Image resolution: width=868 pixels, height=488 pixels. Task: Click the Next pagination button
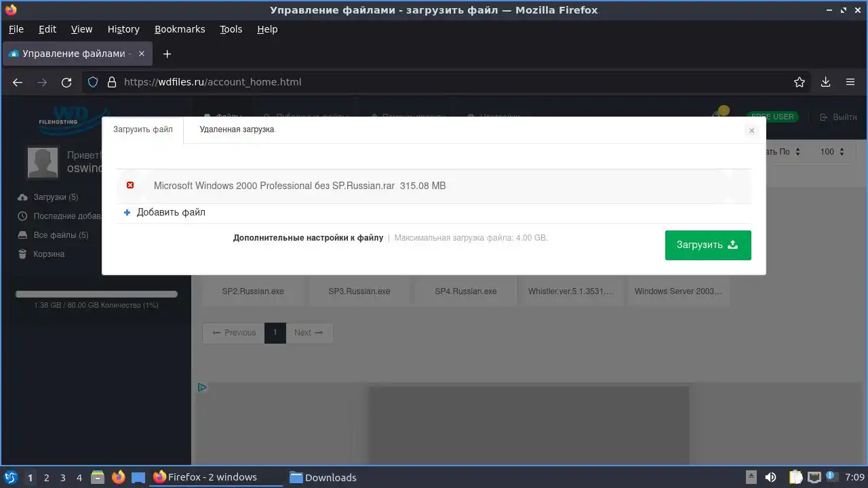tap(309, 333)
